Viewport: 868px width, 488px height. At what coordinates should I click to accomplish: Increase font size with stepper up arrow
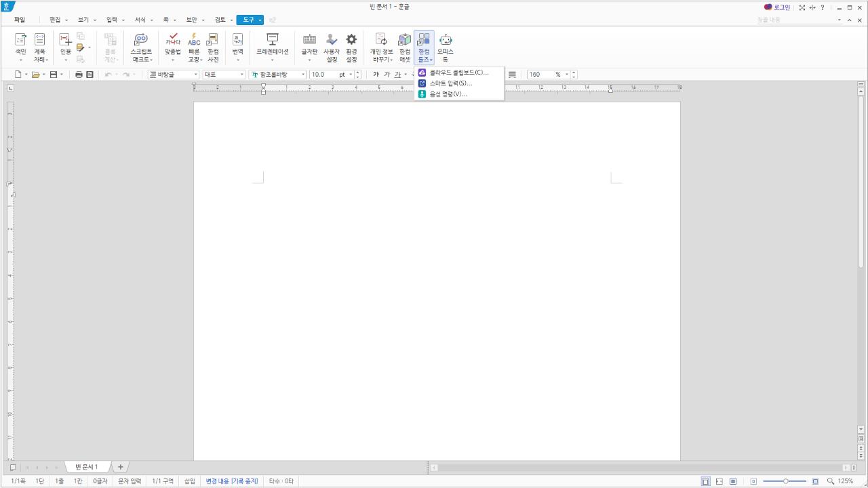pyautogui.click(x=358, y=73)
